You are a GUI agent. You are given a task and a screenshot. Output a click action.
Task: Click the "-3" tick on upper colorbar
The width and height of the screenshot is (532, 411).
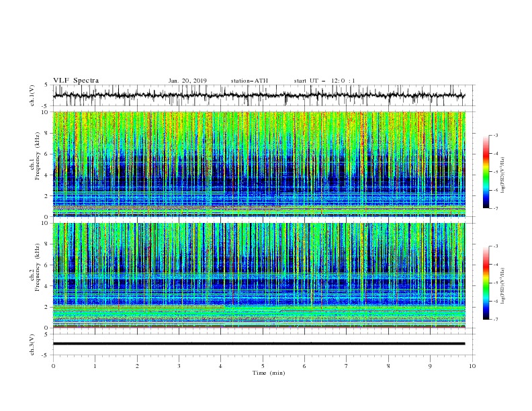click(x=496, y=135)
